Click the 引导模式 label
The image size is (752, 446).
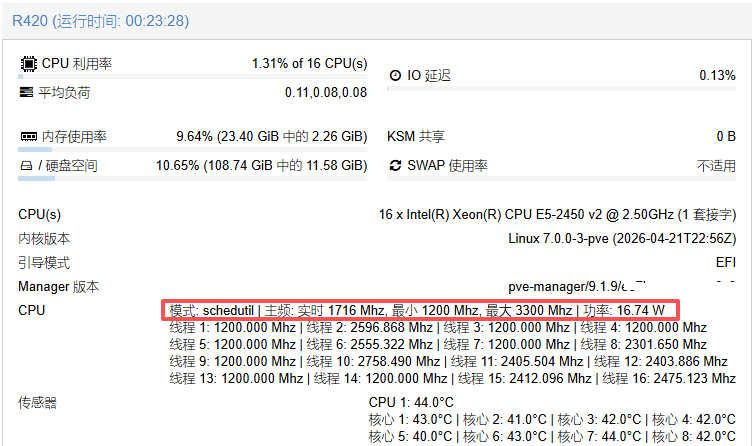click(x=44, y=262)
